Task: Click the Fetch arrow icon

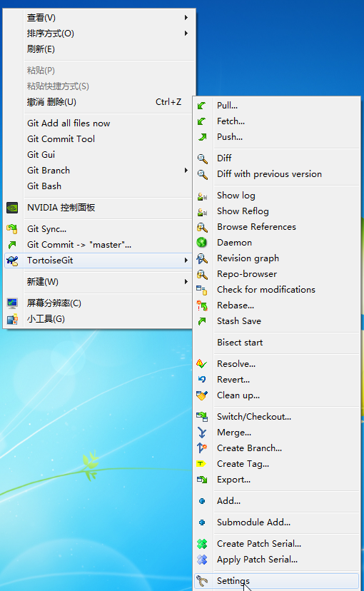Action: 202,121
